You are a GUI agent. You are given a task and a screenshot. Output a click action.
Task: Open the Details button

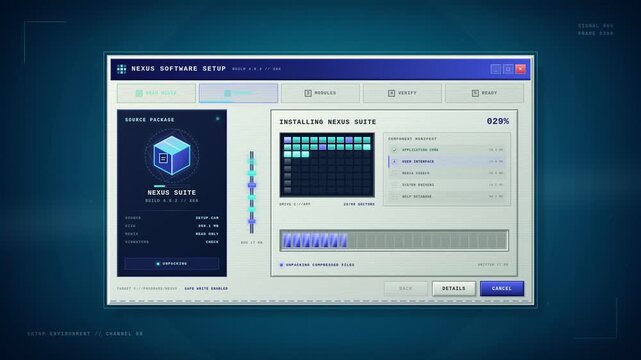(454, 288)
